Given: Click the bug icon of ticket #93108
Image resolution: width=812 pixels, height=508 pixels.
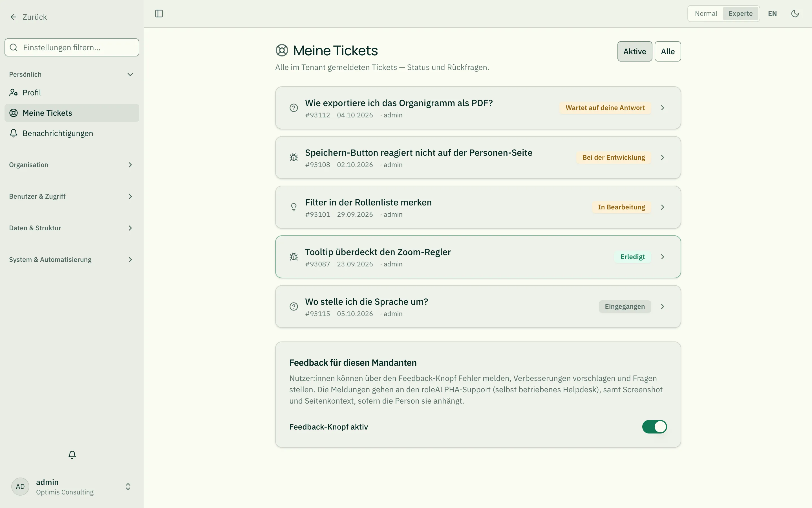Looking at the screenshot, I should [294, 157].
